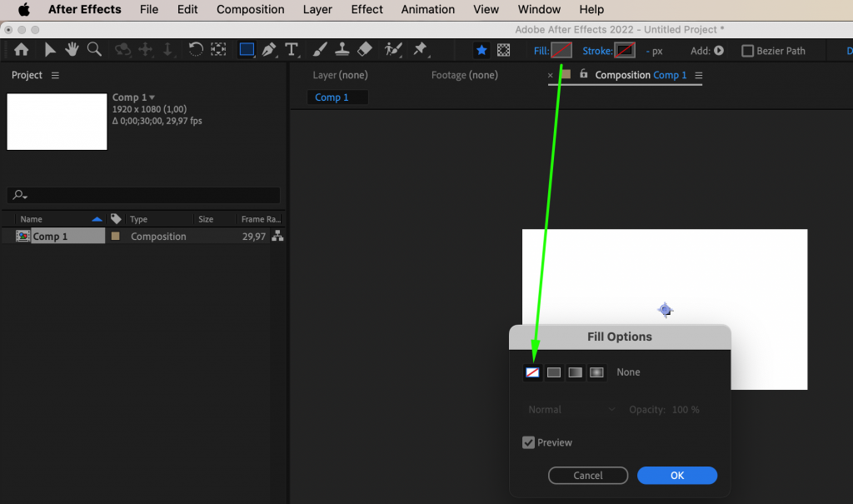Select the Selection tool
Image resolution: width=853 pixels, height=504 pixels.
(x=49, y=49)
